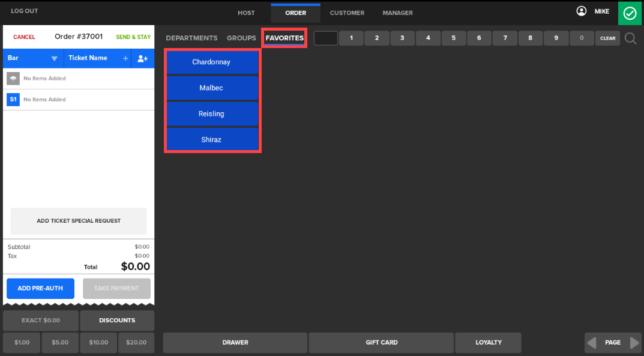Click the add customer person-plus icon
Image resolution: width=644 pixels, height=356 pixels.
point(142,58)
